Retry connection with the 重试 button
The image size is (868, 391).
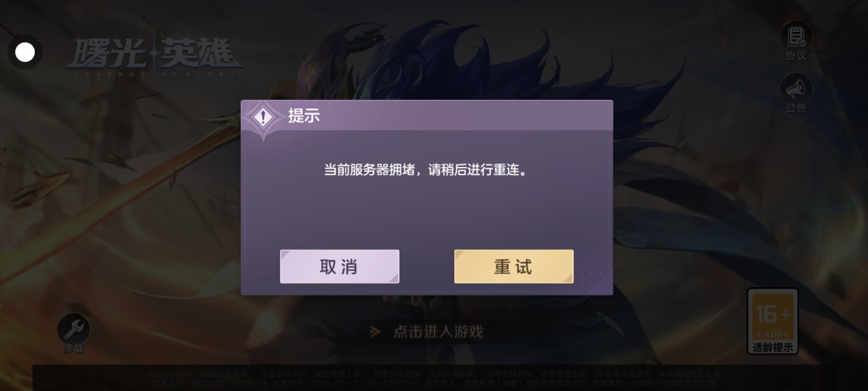[514, 267]
